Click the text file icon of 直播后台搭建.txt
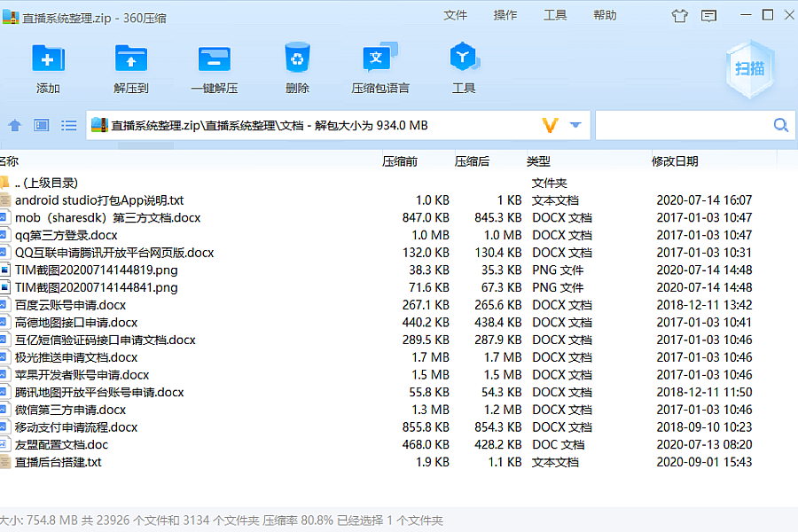 (x=4, y=462)
